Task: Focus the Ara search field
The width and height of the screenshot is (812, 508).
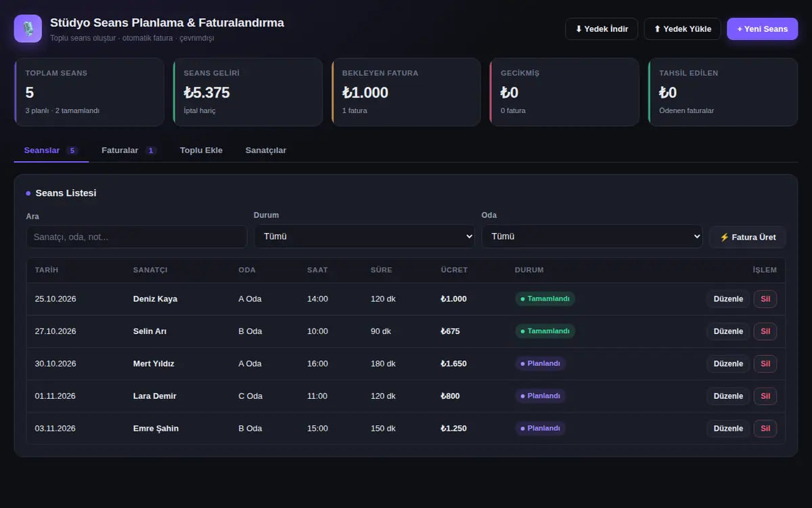Action: (x=137, y=237)
